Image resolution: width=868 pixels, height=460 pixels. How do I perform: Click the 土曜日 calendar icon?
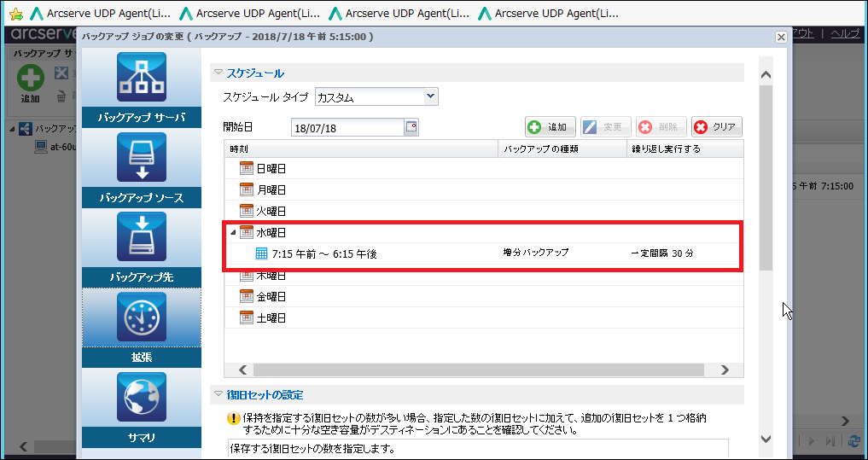[247, 318]
